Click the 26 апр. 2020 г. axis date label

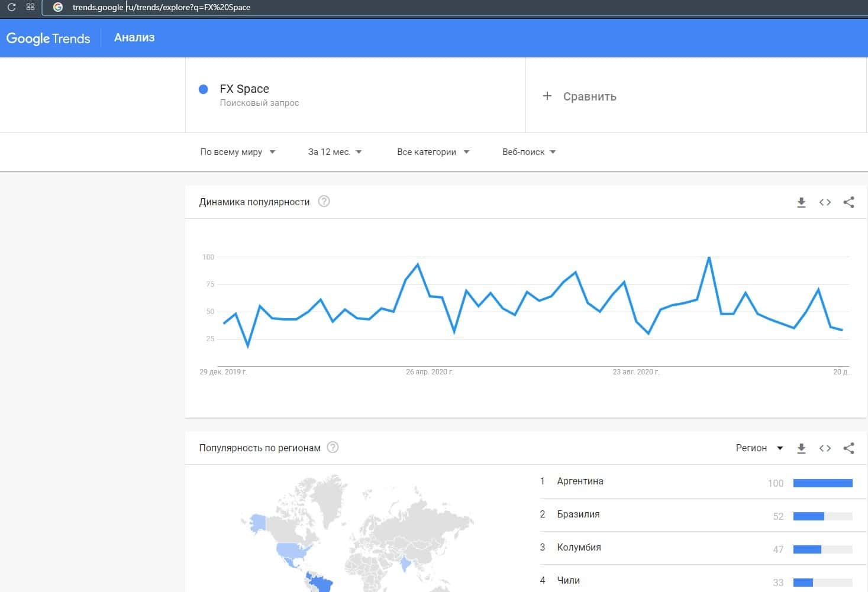[x=430, y=372]
